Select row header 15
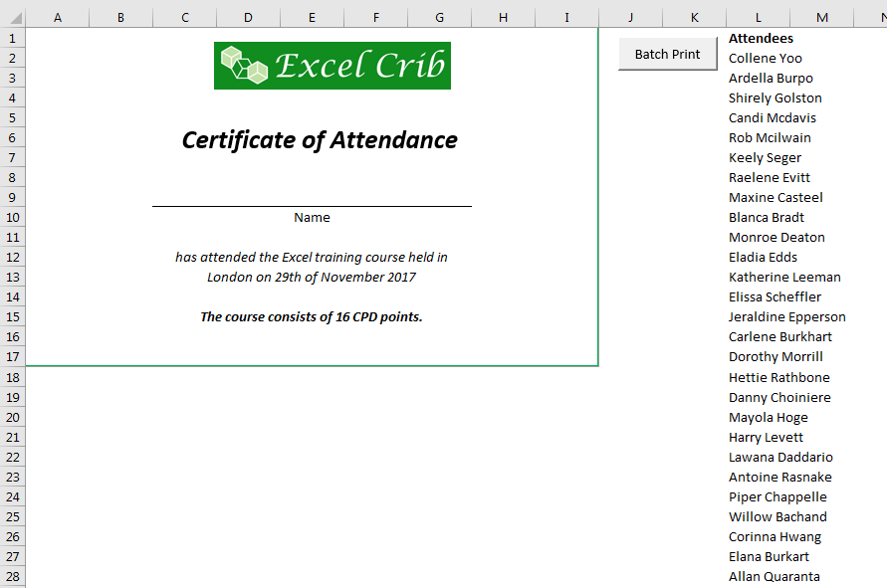This screenshot has height=588, width=887. [10, 316]
